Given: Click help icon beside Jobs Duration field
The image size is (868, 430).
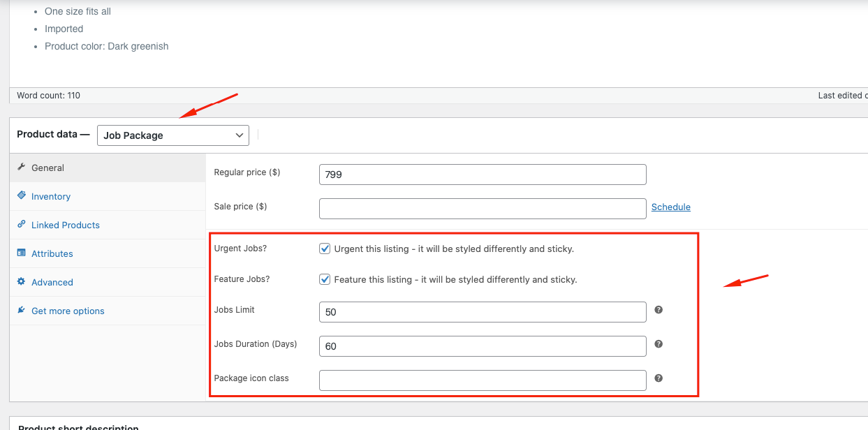Looking at the screenshot, I should point(659,344).
